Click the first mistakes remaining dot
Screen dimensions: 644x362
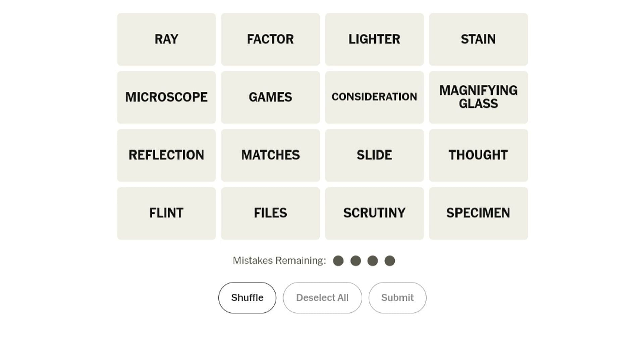tap(338, 261)
